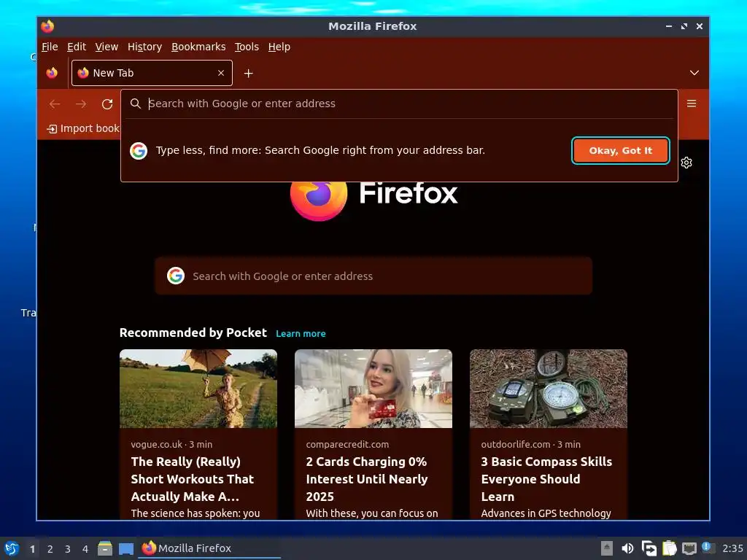Click the network connection tray icon
The image size is (747, 560).
click(x=689, y=548)
